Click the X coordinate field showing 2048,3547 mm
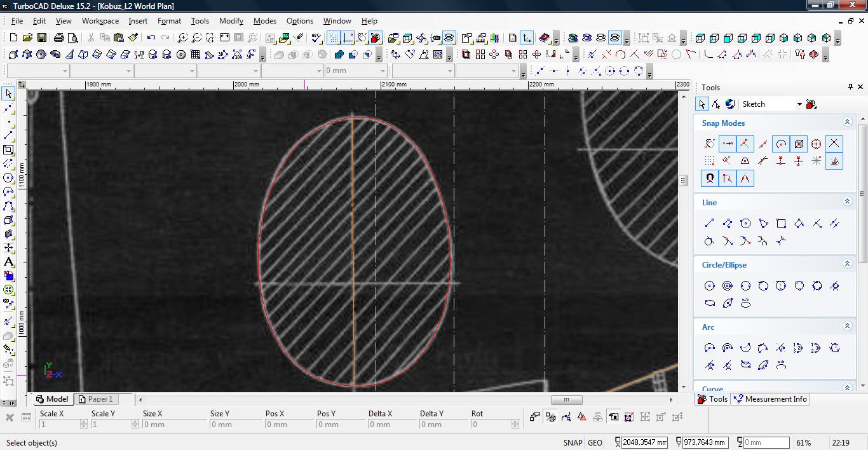Image resolution: width=868 pixels, height=450 pixels. tap(644, 442)
